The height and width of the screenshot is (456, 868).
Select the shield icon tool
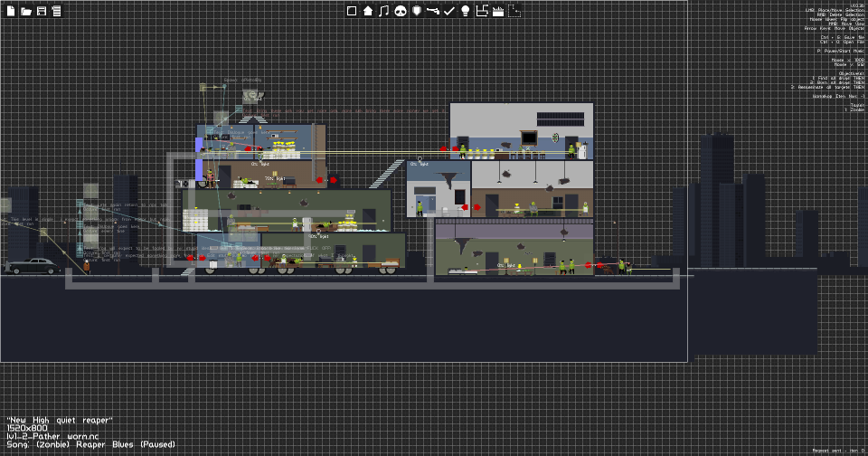pyautogui.click(x=416, y=11)
